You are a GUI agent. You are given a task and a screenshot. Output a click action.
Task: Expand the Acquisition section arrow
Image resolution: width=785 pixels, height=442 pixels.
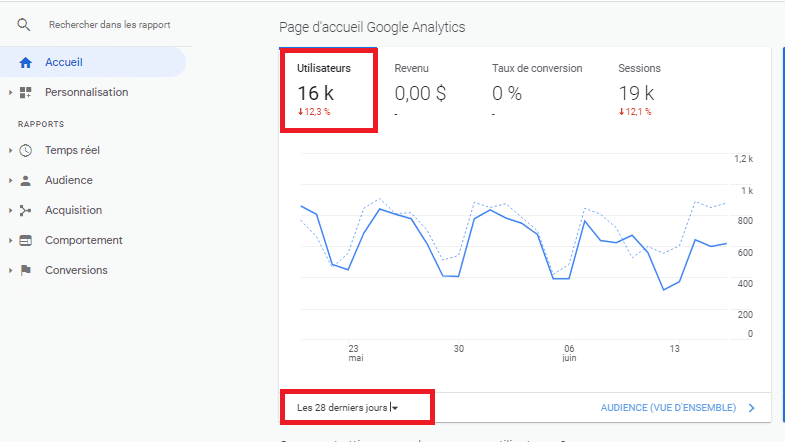[10, 210]
